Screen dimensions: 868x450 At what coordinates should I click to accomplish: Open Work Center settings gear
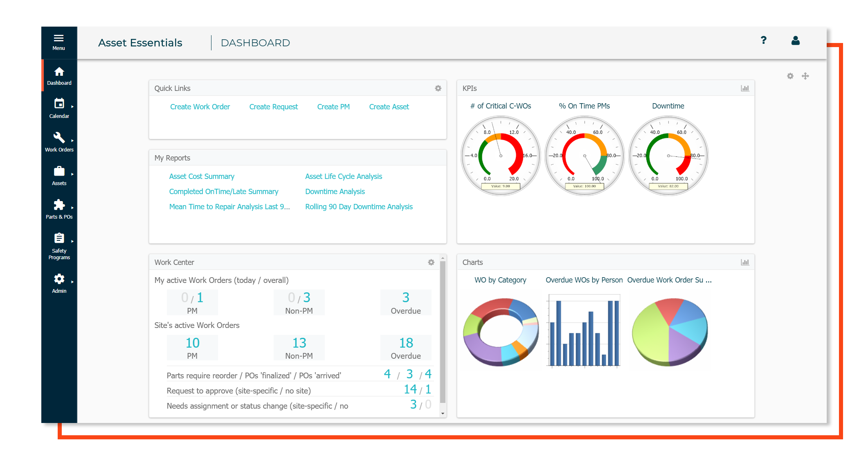point(431,262)
